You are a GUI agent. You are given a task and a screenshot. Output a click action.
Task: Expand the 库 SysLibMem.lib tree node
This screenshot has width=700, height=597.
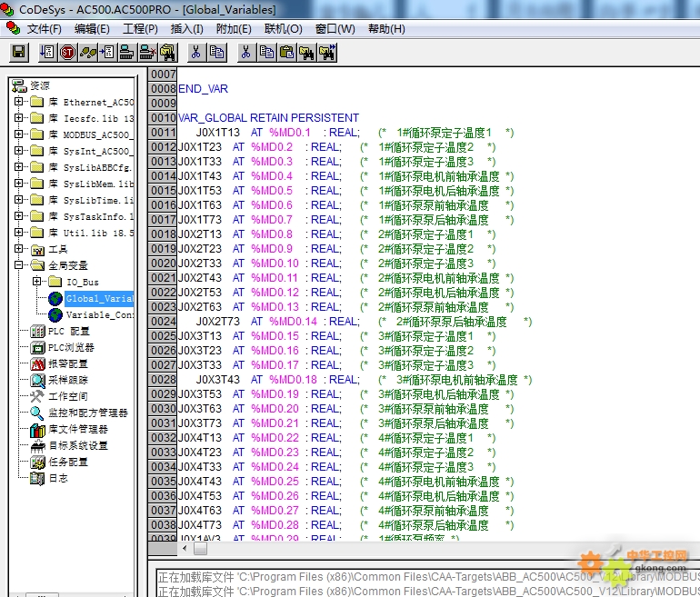coord(18,183)
